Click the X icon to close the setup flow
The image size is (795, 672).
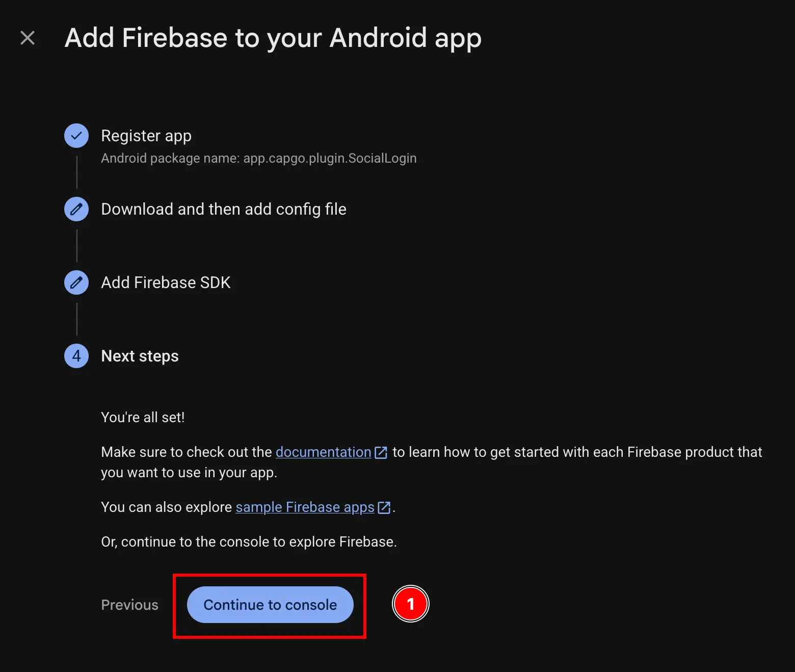tap(28, 37)
